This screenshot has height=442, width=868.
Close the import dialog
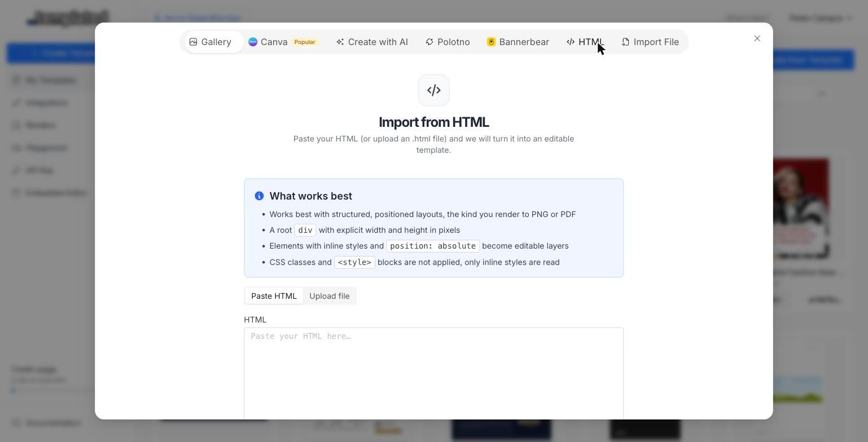757,38
